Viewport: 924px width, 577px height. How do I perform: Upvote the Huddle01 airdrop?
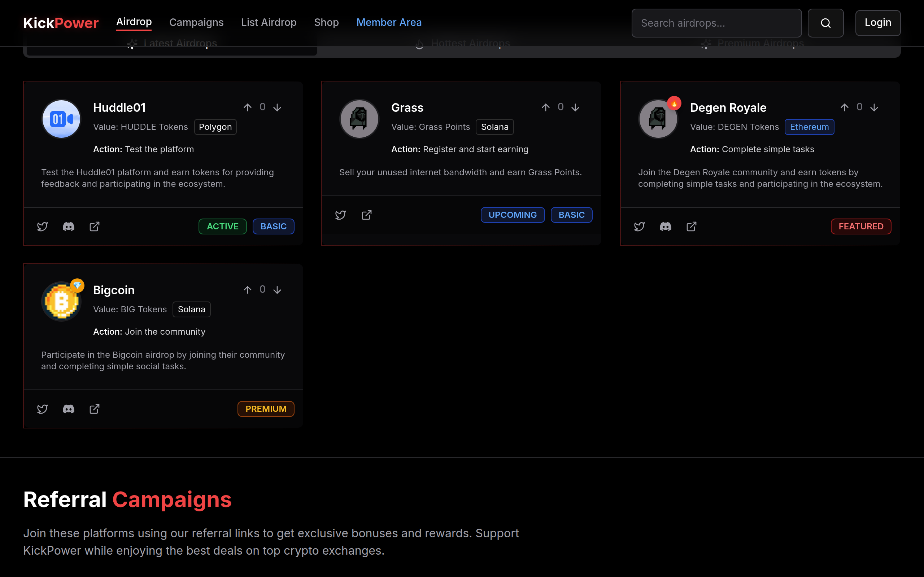click(x=247, y=107)
